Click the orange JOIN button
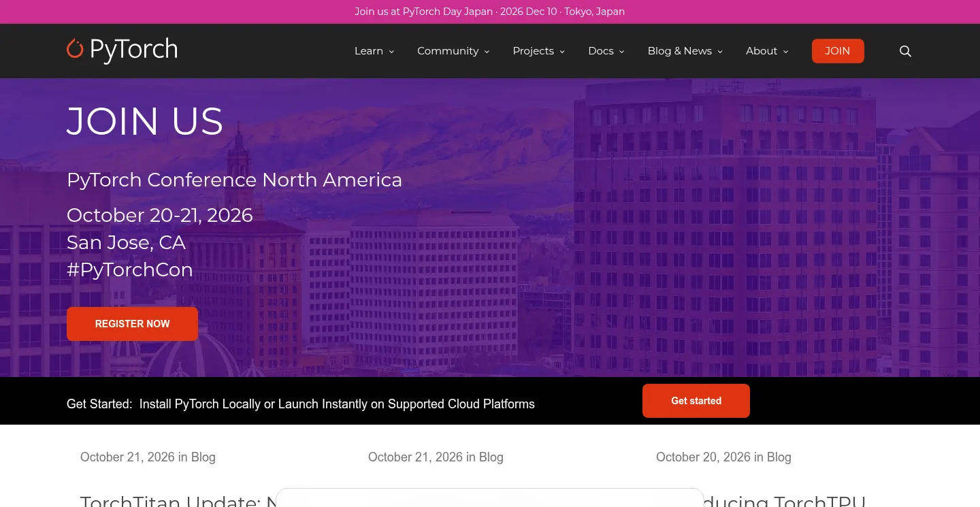The height and width of the screenshot is (507, 980). click(x=838, y=51)
